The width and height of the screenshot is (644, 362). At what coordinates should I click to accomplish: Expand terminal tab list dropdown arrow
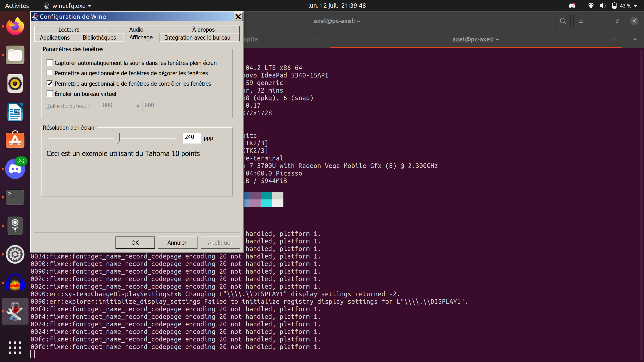pyautogui.click(x=635, y=39)
